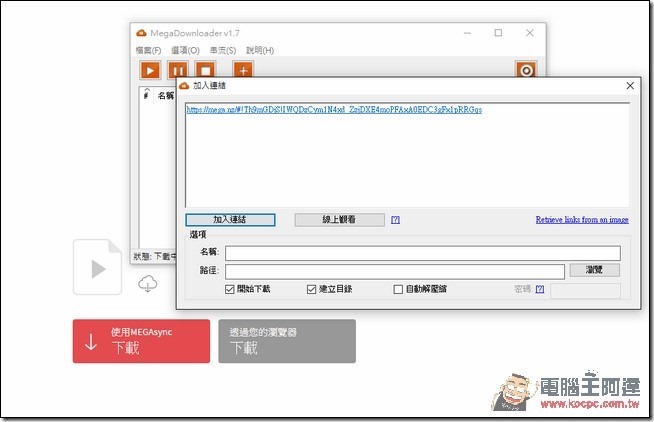Click the 名稱 column header in list
Image resolution: width=654 pixels, height=422 pixels.
click(166, 95)
